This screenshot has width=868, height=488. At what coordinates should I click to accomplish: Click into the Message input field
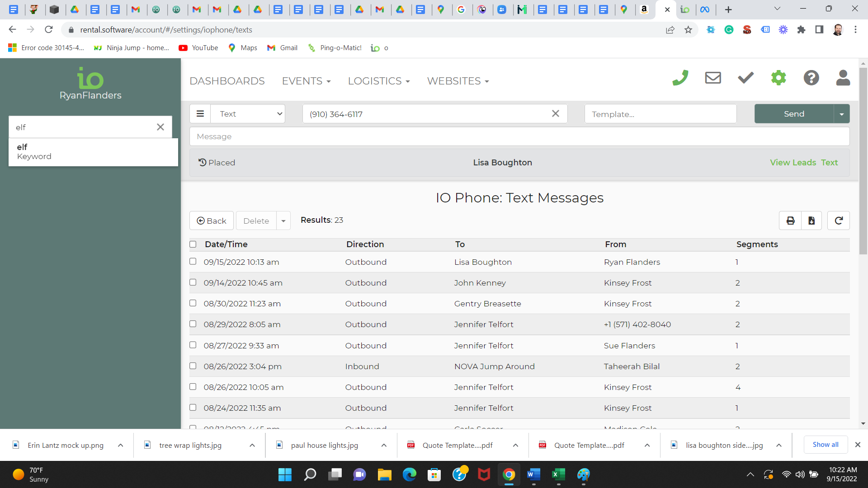(x=519, y=136)
